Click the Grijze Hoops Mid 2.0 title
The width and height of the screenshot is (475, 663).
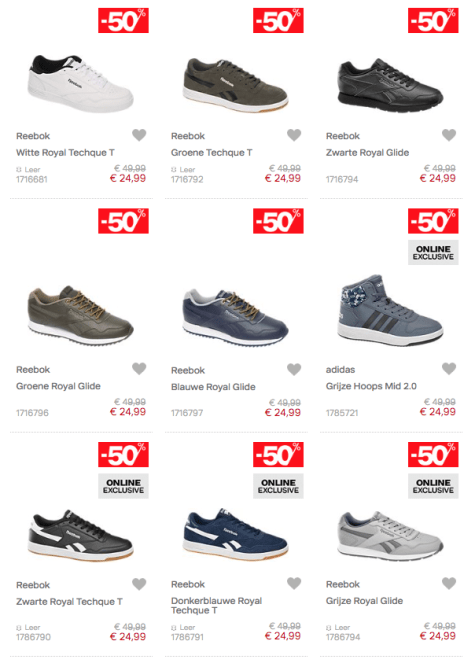(371, 386)
